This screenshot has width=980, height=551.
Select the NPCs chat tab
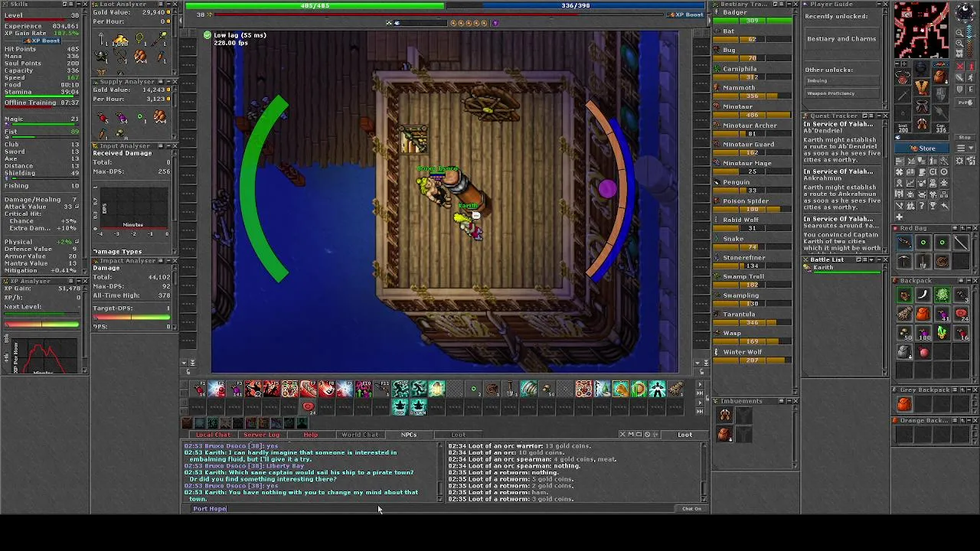pyautogui.click(x=409, y=435)
